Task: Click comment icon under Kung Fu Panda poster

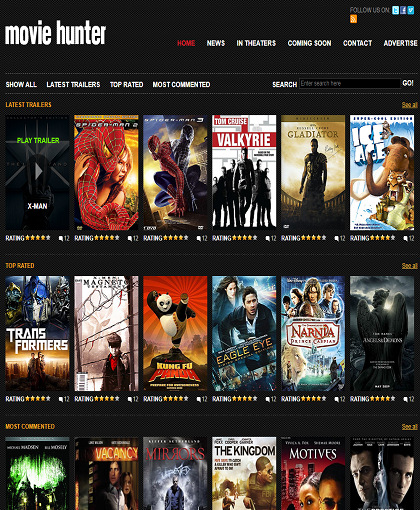Action: click(x=199, y=399)
